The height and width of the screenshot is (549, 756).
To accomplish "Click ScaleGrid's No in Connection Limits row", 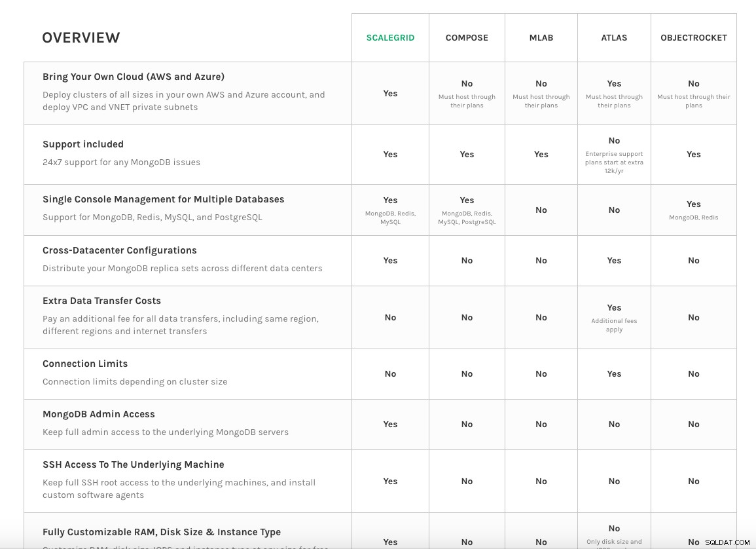I will 391,374.
